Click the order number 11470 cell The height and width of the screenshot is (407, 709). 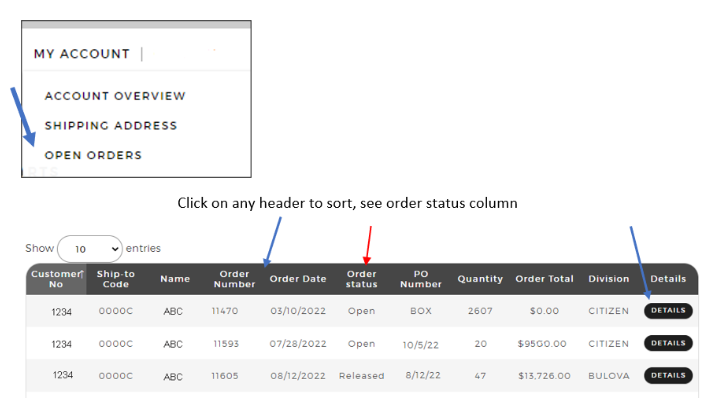click(225, 311)
